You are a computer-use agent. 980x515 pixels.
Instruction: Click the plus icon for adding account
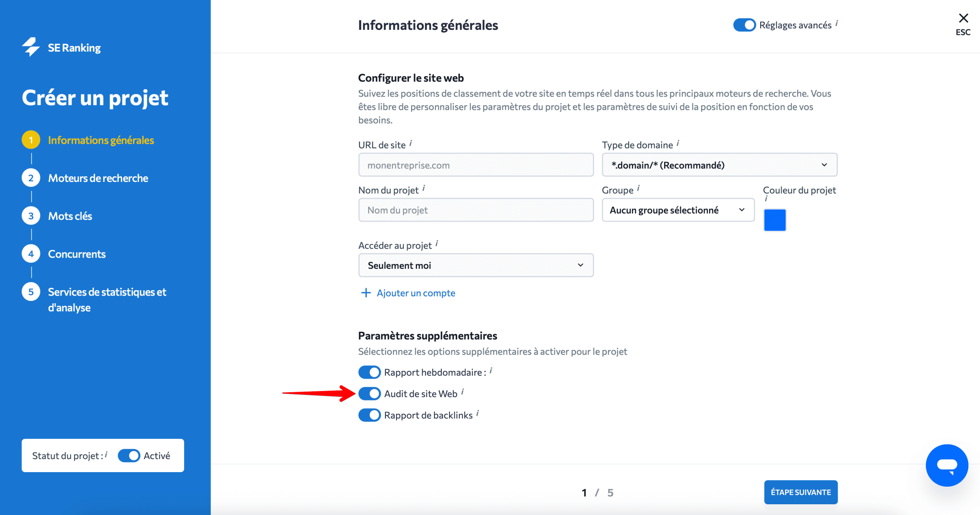(x=366, y=293)
